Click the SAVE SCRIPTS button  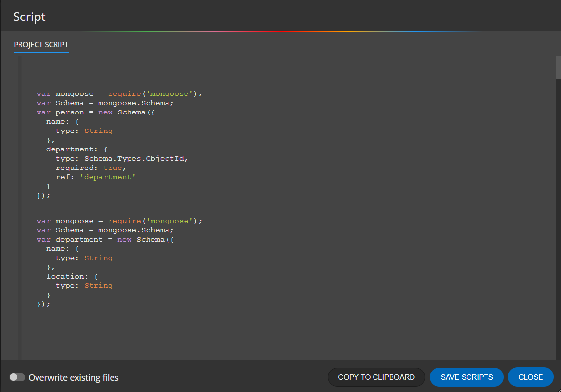click(467, 377)
